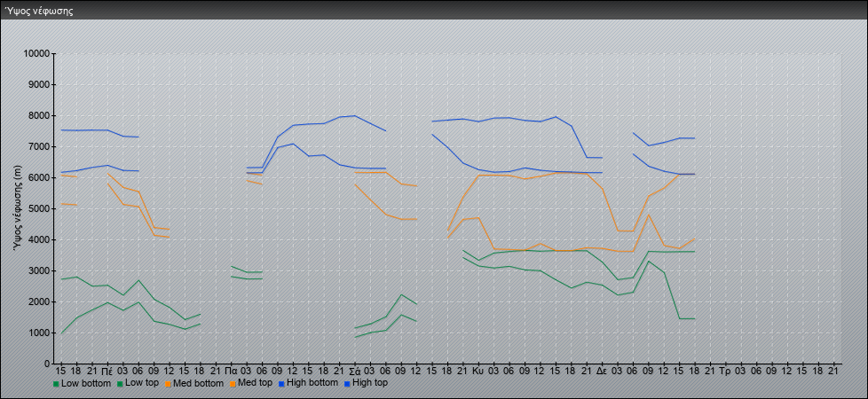Click the orange Med top legend marker
Screen dimensions: 868x399
point(235,384)
